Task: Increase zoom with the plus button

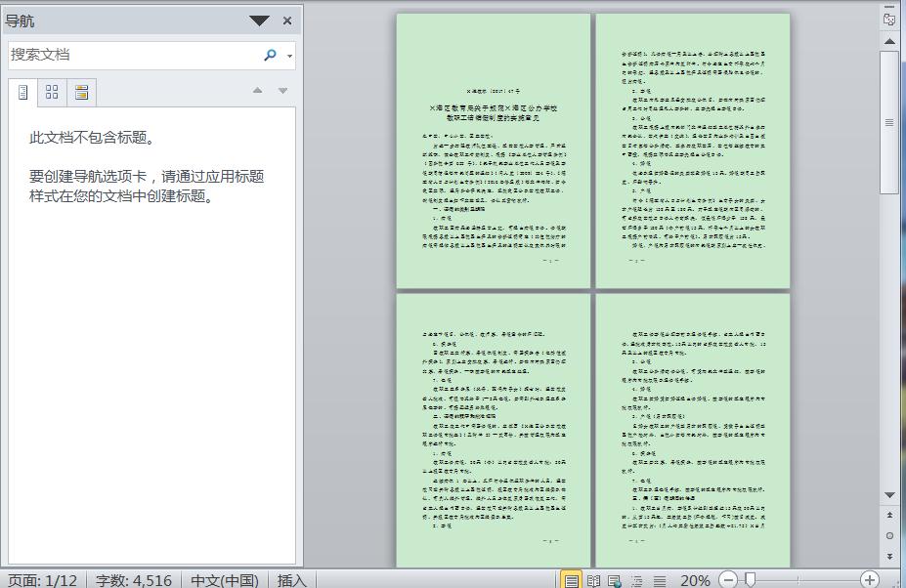Action: pos(868,578)
